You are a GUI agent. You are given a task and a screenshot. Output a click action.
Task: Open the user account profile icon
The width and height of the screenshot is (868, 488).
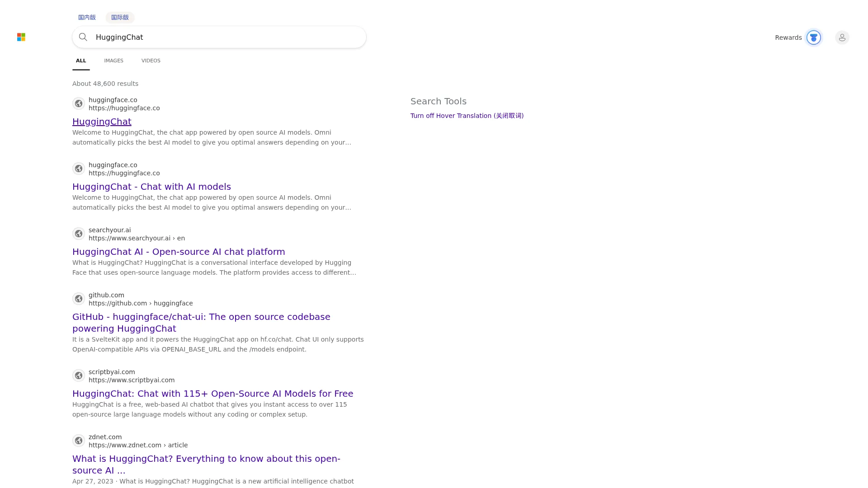click(842, 38)
